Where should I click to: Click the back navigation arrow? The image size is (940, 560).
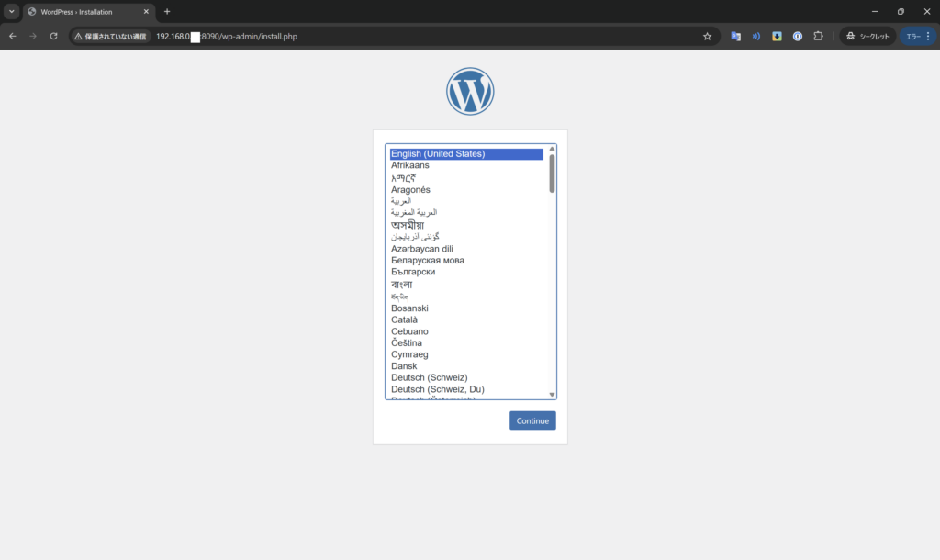click(x=11, y=36)
